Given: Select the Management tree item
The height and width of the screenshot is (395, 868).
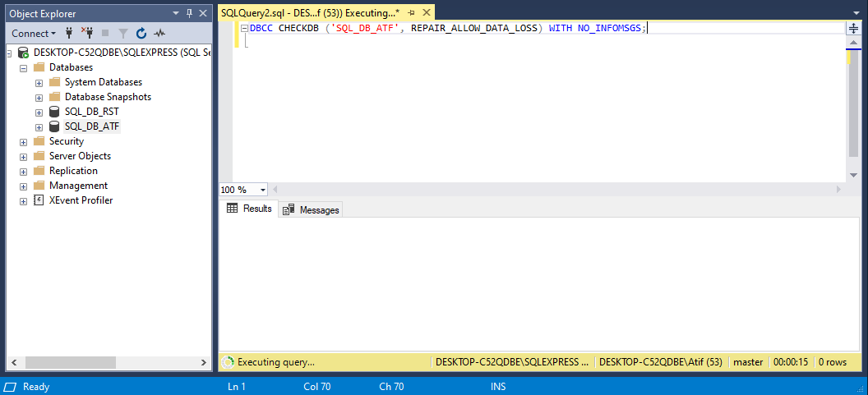Looking at the screenshot, I should tap(79, 186).
